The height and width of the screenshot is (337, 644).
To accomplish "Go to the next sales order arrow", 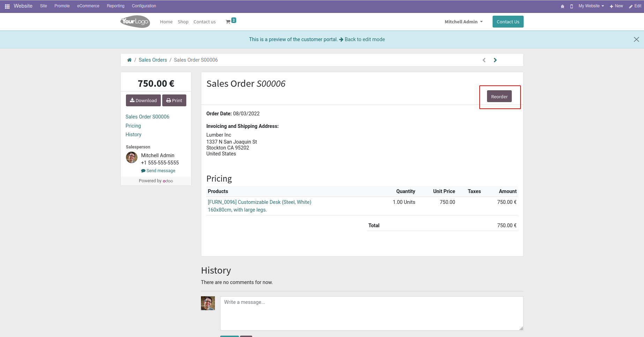I will tap(495, 60).
